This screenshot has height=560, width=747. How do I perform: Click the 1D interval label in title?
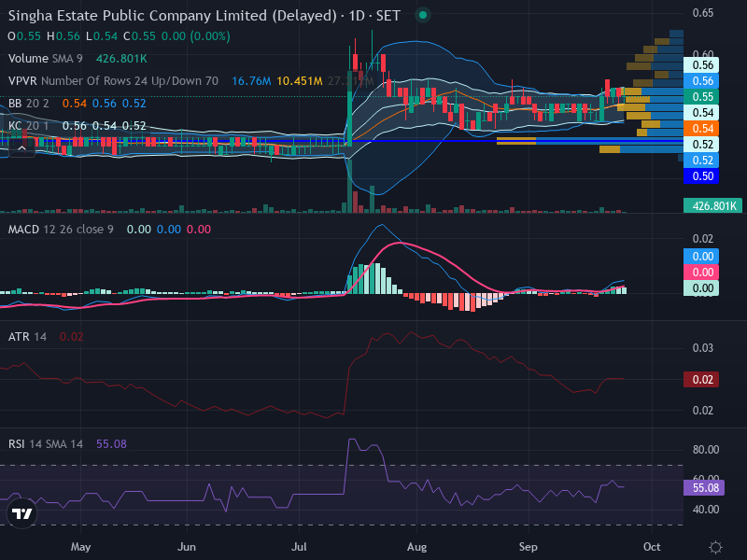(357, 15)
